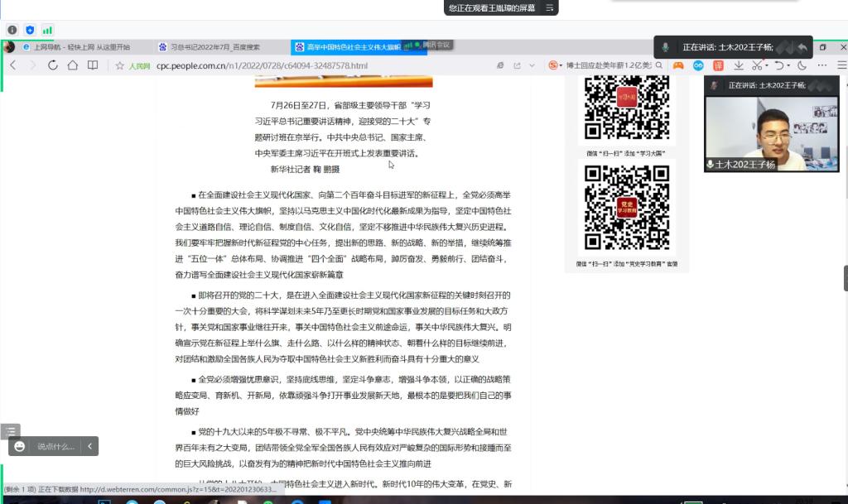Toggle night mode moon icon
Viewport: 848px width, 504px height.
tap(801, 65)
